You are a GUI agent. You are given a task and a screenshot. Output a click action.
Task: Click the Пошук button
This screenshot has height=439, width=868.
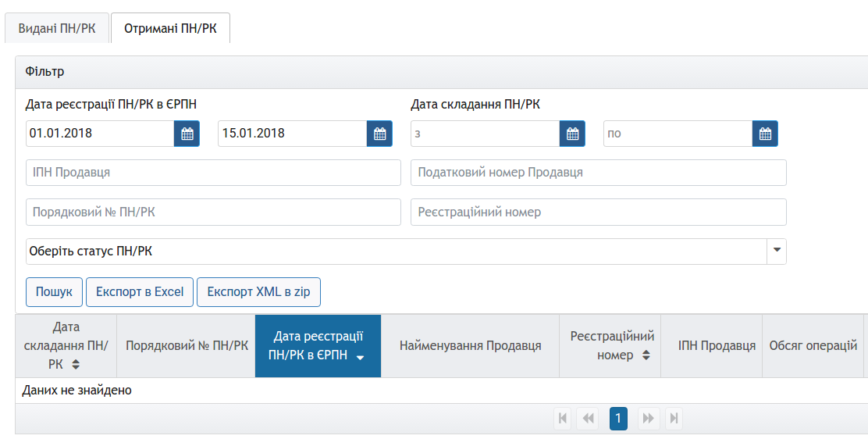point(54,292)
